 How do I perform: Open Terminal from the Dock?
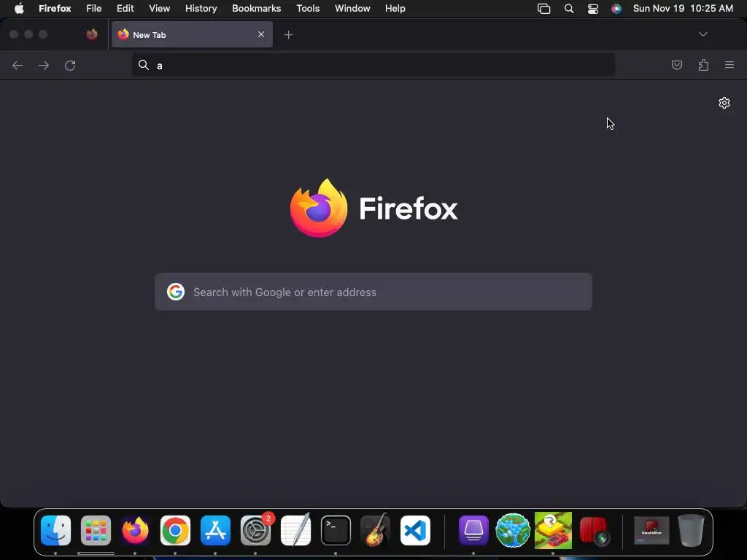(336, 531)
